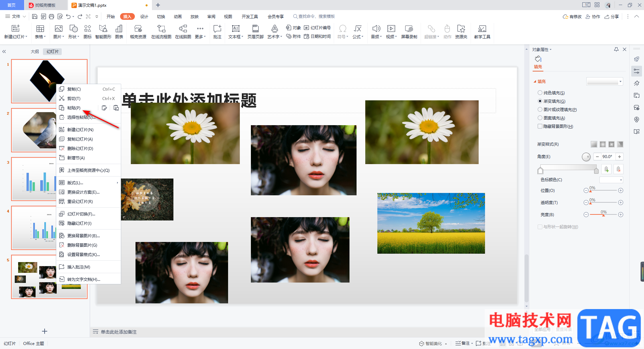644x349 pixels.
Task: Pin the 对象属性 panel
Action: (x=616, y=49)
